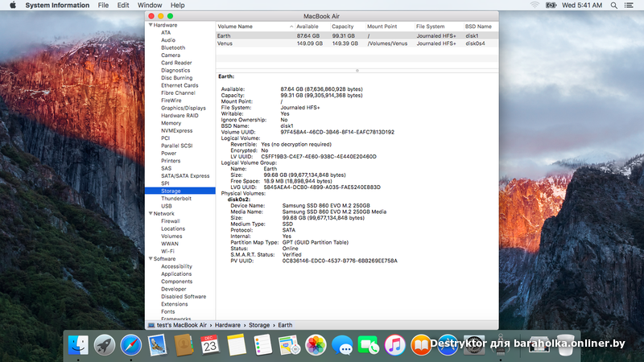Open Contacts book icon in Dock
Screen dimensions: 644x362
click(x=184, y=345)
